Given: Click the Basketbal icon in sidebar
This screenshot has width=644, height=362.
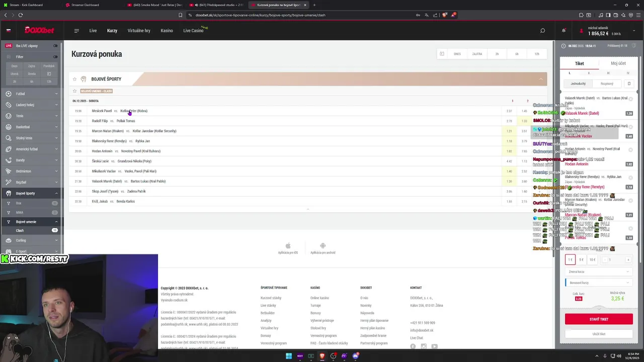Looking at the screenshot, I should click(9, 127).
